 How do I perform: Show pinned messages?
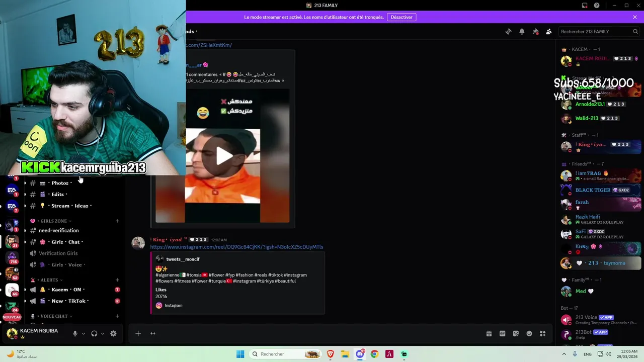(x=535, y=31)
